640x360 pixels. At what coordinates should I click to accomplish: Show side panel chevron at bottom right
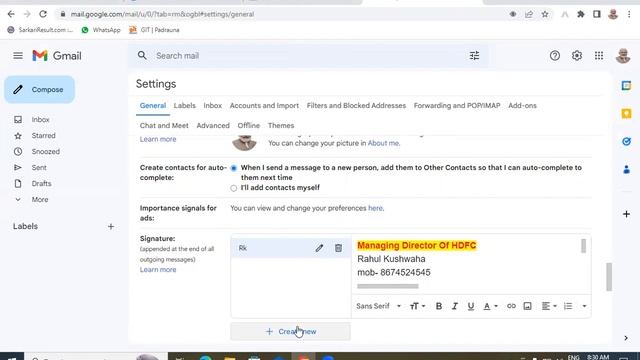(x=626, y=338)
